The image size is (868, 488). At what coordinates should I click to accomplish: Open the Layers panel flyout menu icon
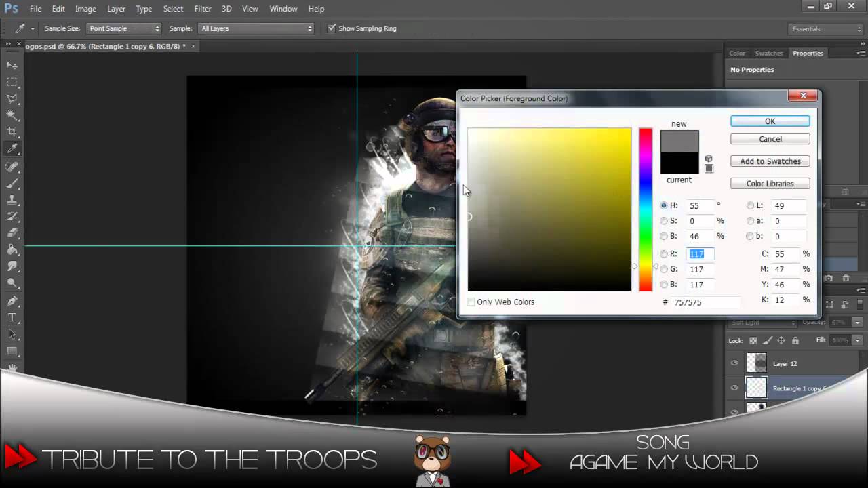[x=861, y=290]
